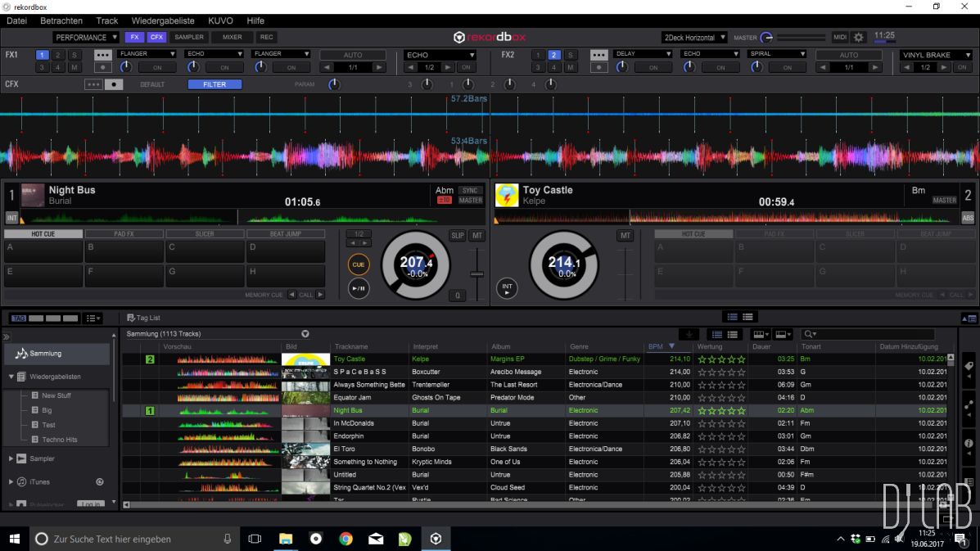Open the settings gear icon
Viewport: 980px width, 551px height.
coord(858,38)
